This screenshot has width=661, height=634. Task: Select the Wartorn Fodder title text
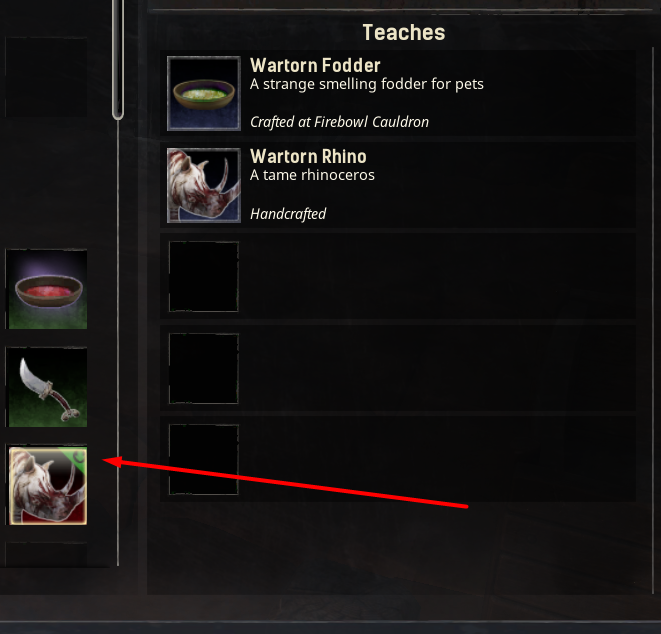pyautogui.click(x=315, y=65)
